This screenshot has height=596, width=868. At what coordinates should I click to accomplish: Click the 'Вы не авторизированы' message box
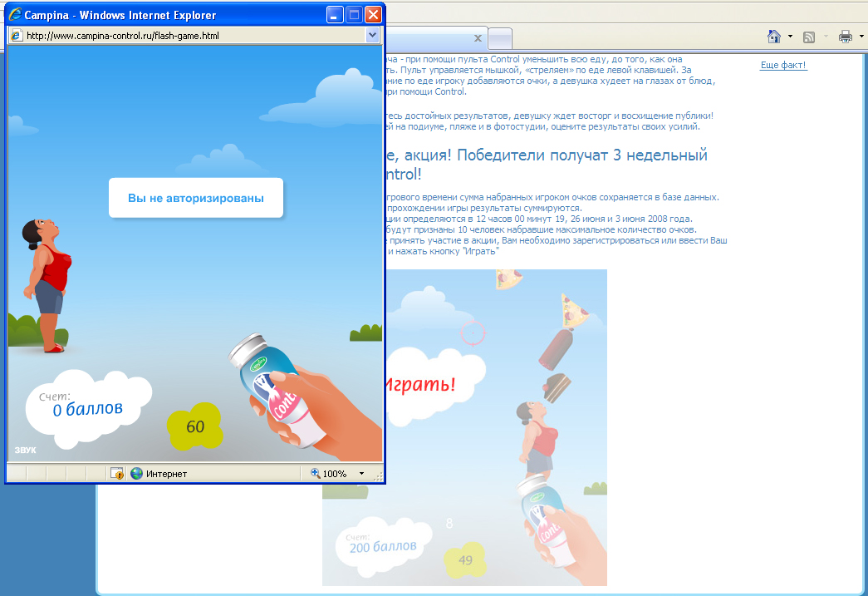click(196, 198)
